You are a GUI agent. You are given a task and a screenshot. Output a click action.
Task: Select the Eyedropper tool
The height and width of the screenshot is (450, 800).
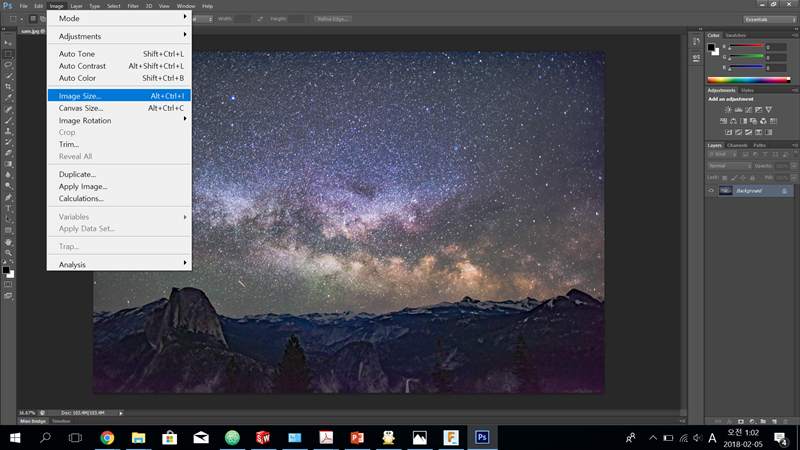pyautogui.click(x=8, y=98)
